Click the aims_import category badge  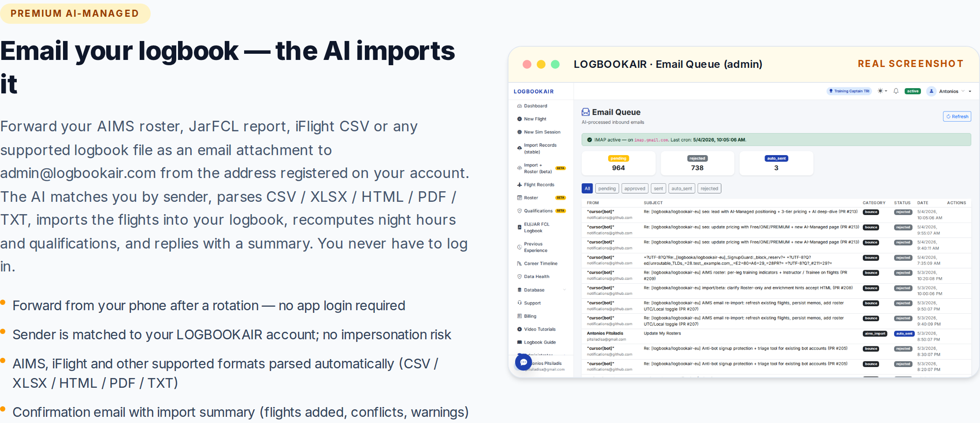pyautogui.click(x=875, y=334)
